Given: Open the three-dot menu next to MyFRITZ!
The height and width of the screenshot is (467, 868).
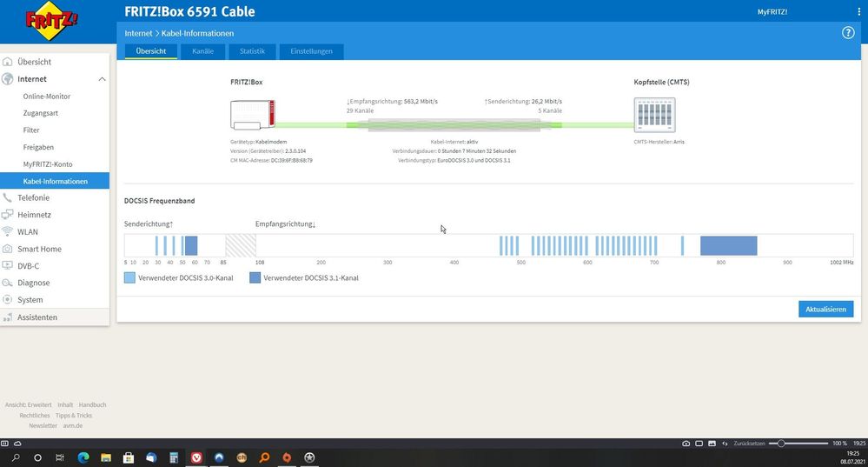Looking at the screenshot, I should point(858,11).
